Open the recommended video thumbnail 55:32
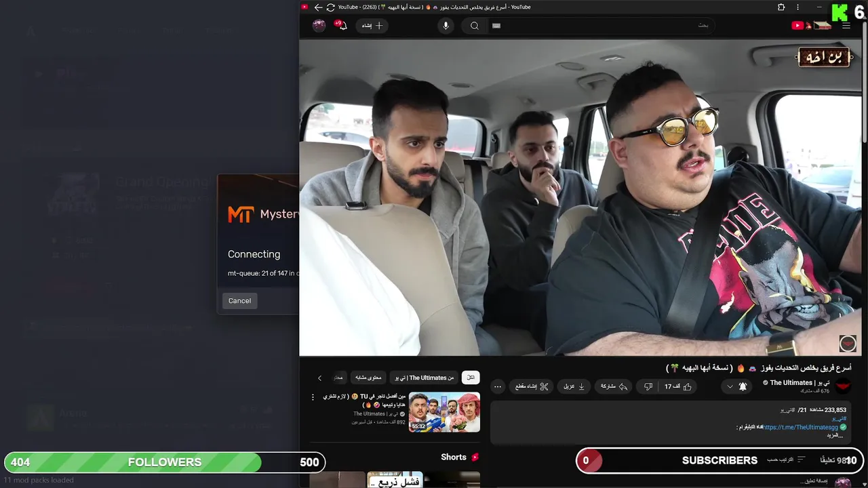The width and height of the screenshot is (868, 488). point(444,412)
